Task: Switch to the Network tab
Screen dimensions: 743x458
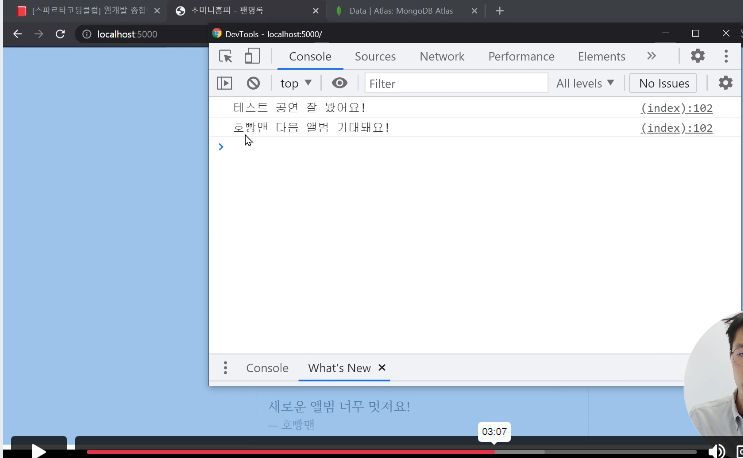Action: (x=442, y=56)
